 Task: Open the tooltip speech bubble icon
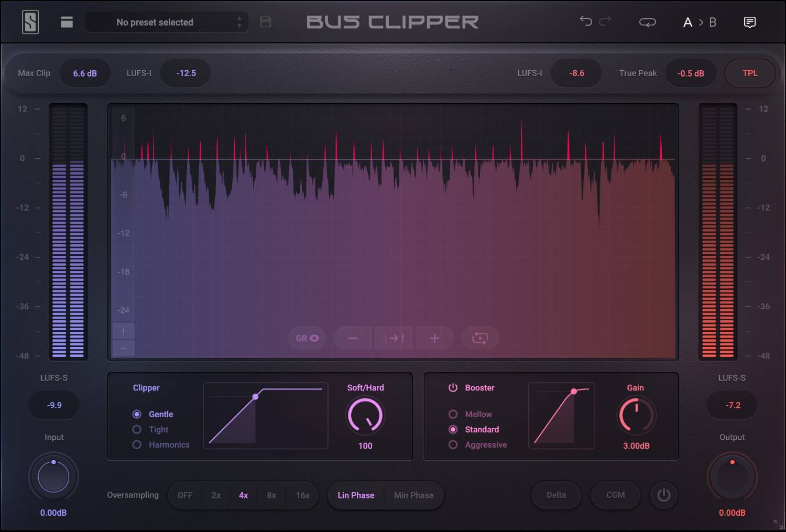click(749, 21)
